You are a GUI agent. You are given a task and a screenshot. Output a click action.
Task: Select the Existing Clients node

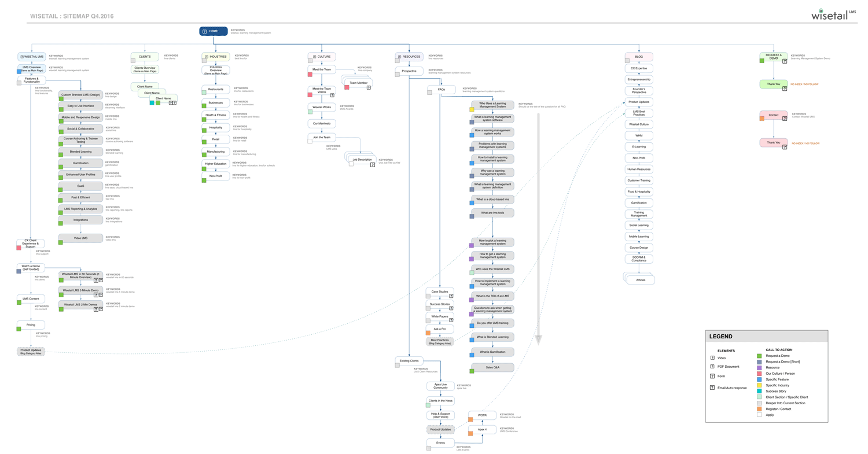pos(409,360)
